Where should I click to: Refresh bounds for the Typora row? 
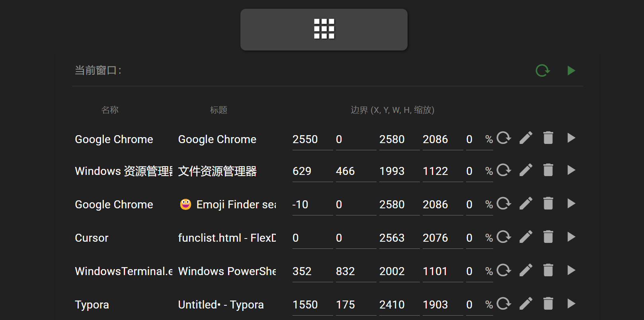[503, 304]
